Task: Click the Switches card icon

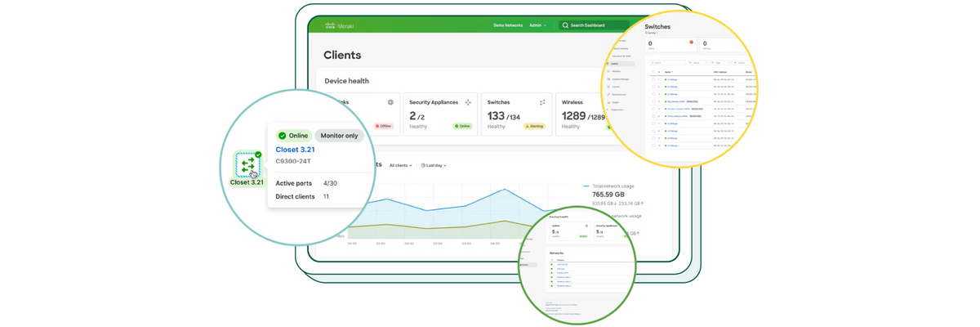Action: [x=542, y=102]
